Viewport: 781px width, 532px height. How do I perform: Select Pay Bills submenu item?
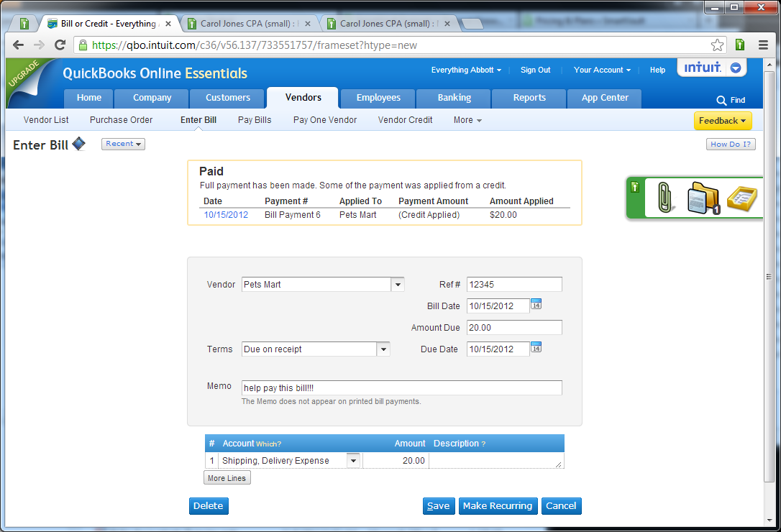click(x=255, y=120)
